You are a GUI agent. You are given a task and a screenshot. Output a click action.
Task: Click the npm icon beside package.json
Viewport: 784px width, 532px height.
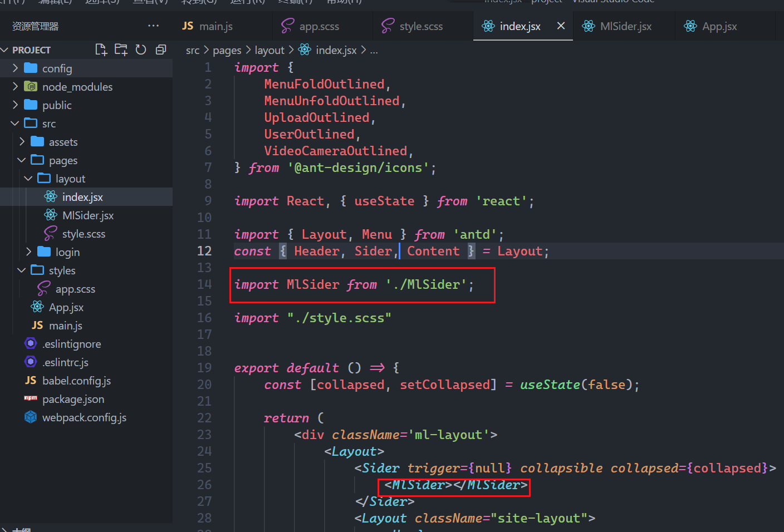pos(31,398)
